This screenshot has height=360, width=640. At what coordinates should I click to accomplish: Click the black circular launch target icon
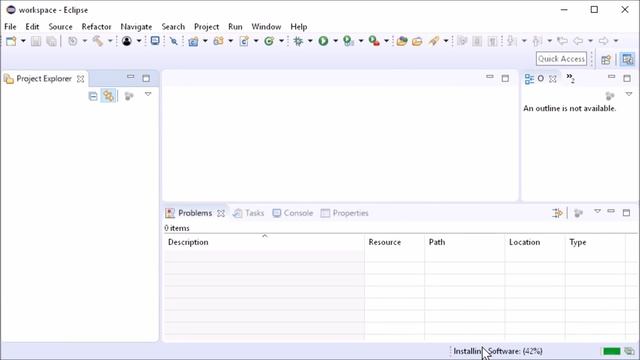click(127, 41)
